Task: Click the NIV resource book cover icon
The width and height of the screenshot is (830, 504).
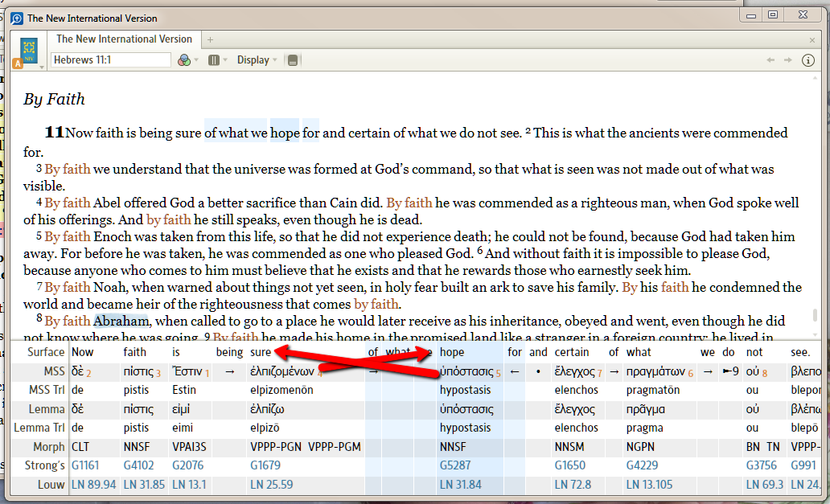Action: click(29, 51)
